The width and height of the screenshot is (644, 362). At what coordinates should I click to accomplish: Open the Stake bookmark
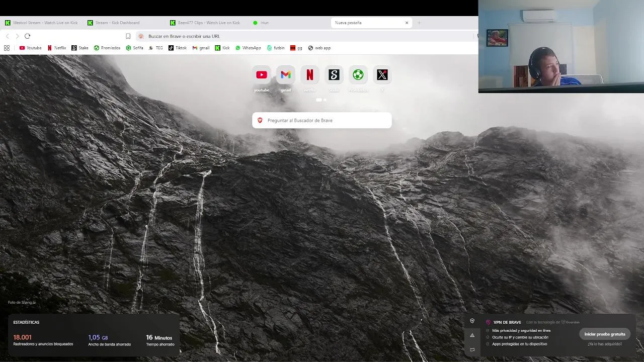[80, 48]
